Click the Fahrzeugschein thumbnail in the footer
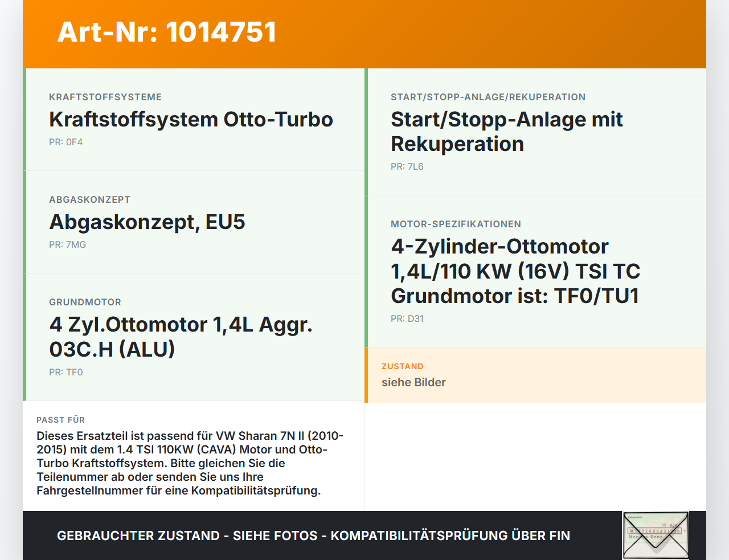This screenshot has height=560, width=729. coord(656,534)
